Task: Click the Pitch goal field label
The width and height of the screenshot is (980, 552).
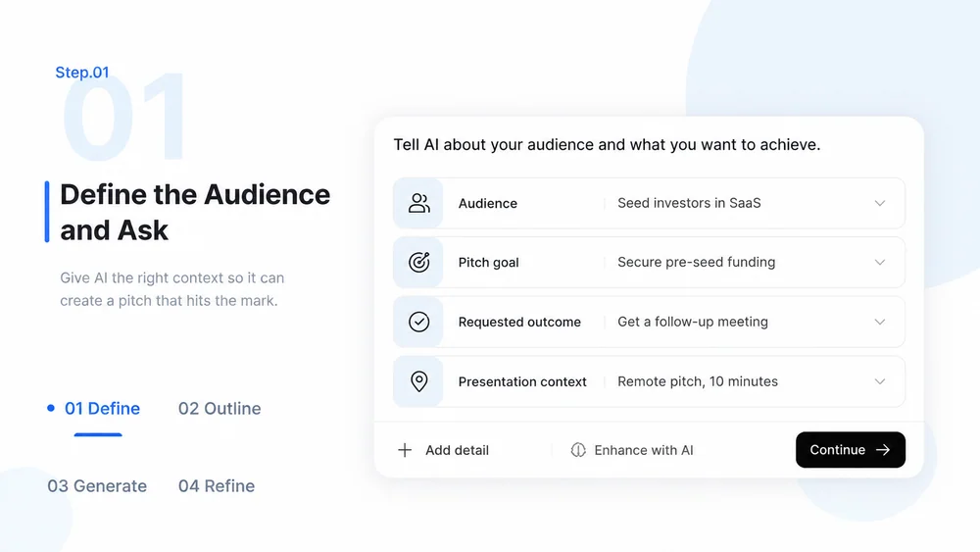Action: (x=488, y=262)
